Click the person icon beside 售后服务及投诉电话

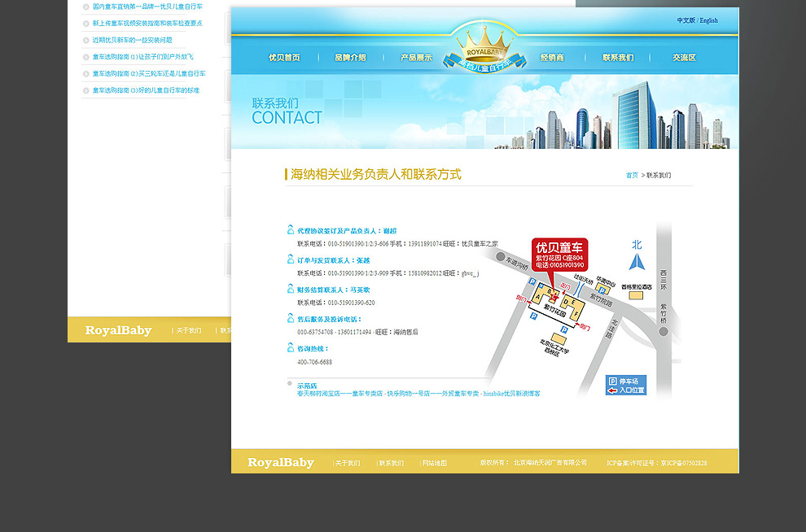click(x=291, y=319)
